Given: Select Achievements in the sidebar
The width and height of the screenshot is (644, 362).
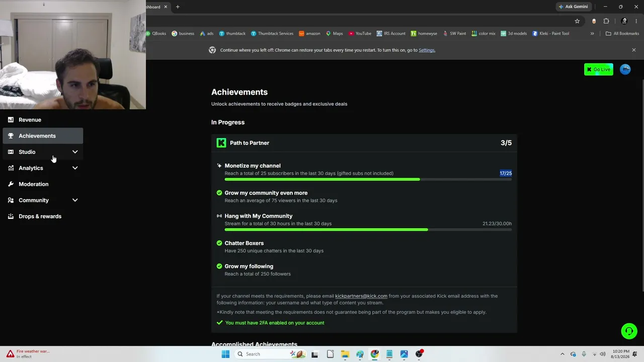Looking at the screenshot, I should tap(43, 136).
